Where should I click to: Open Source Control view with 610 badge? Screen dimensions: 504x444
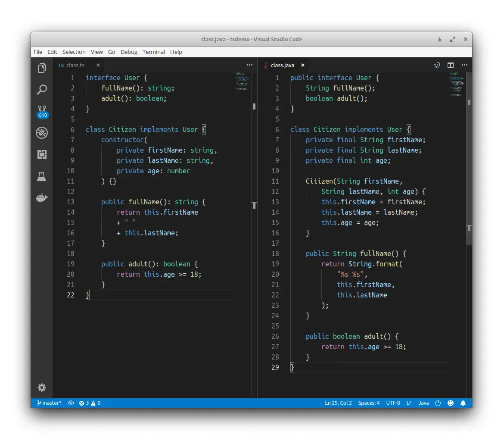click(42, 112)
